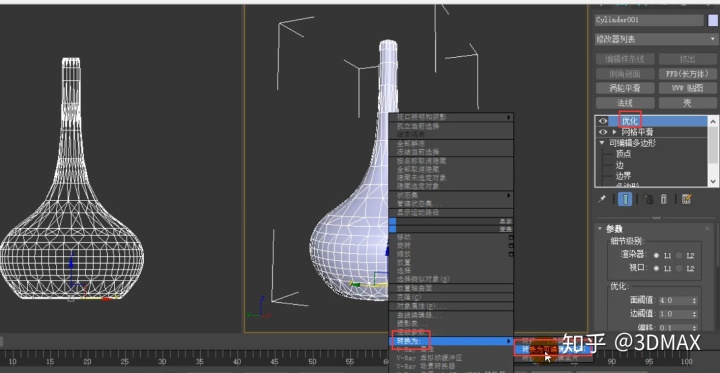
Task: Select the 顶点 sub-object level
Action: point(623,154)
